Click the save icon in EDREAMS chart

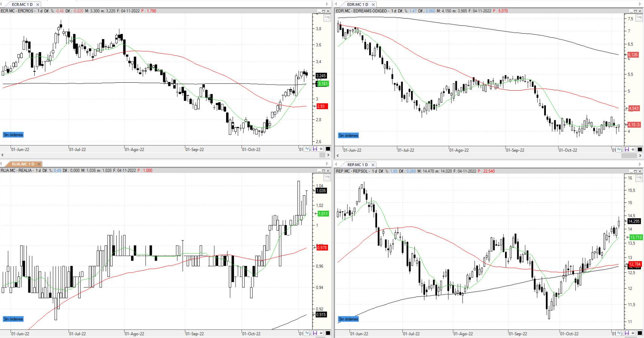coord(627,150)
